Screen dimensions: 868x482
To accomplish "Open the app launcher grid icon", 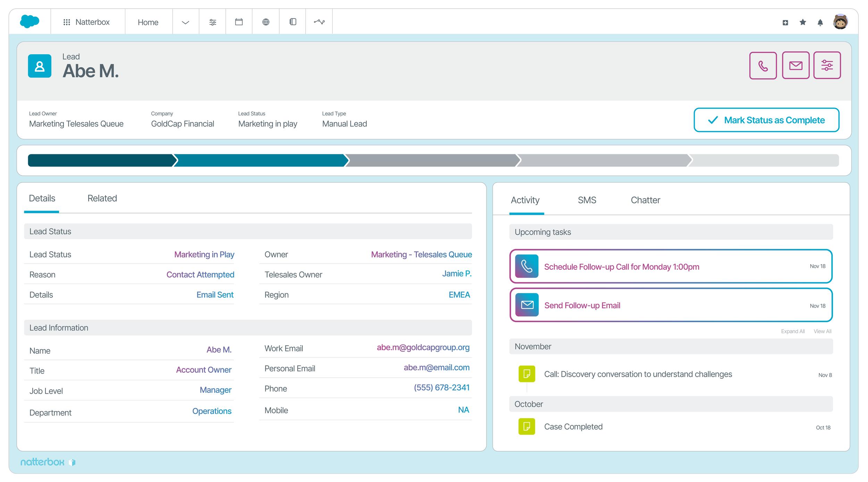I will pyautogui.click(x=67, y=22).
